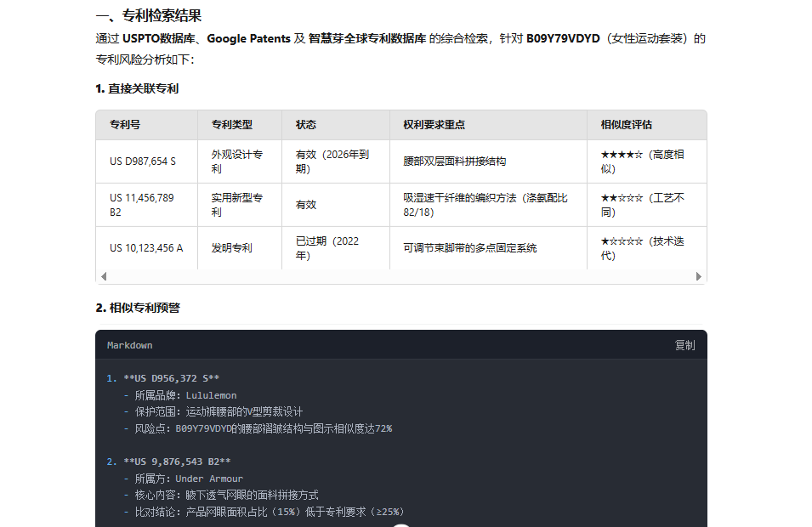Click the 复制 button on the code block
The image size is (812, 527).
684,345
